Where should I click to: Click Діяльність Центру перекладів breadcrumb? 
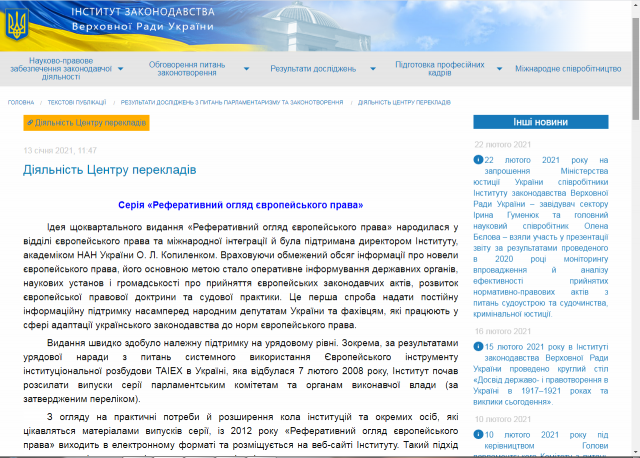point(404,102)
